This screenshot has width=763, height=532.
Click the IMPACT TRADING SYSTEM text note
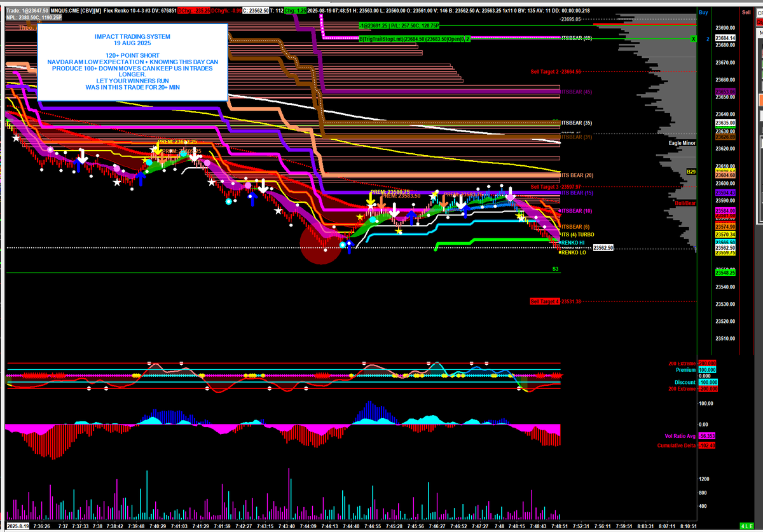pyautogui.click(x=132, y=62)
